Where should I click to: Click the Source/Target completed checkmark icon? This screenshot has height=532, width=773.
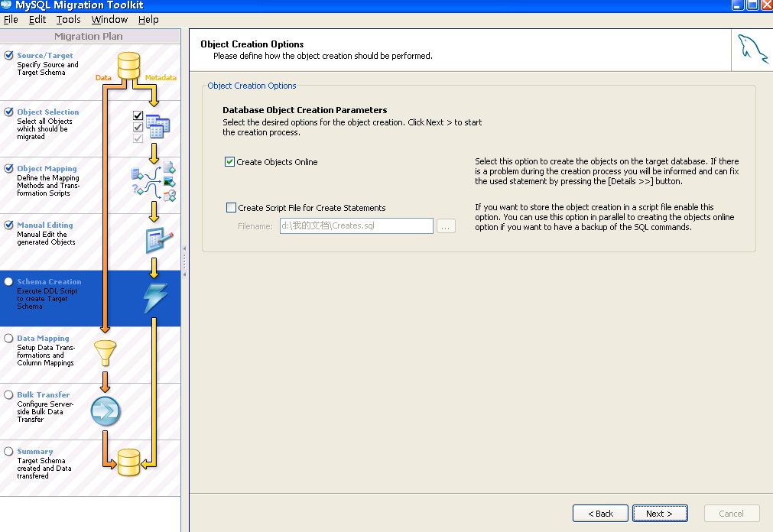tap(8, 55)
